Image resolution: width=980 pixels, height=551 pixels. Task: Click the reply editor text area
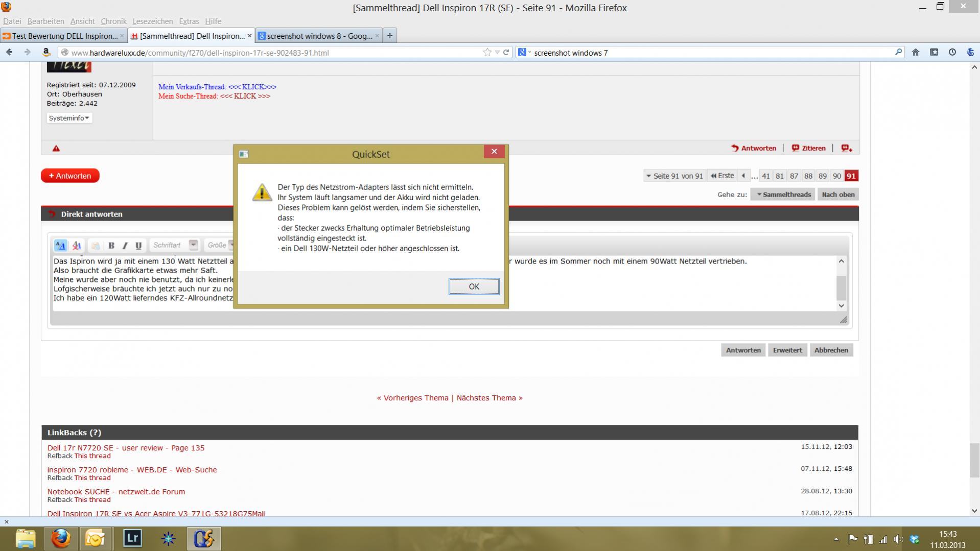[x=445, y=283]
